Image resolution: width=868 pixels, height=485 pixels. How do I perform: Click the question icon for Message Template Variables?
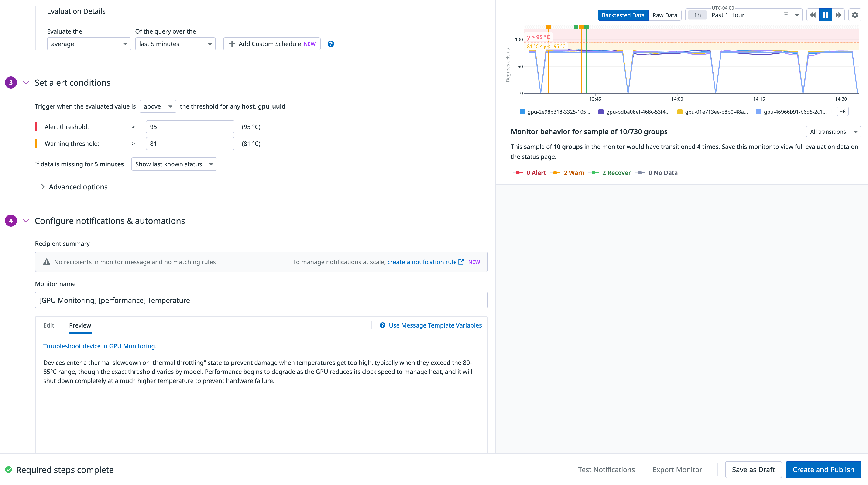pos(382,325)
